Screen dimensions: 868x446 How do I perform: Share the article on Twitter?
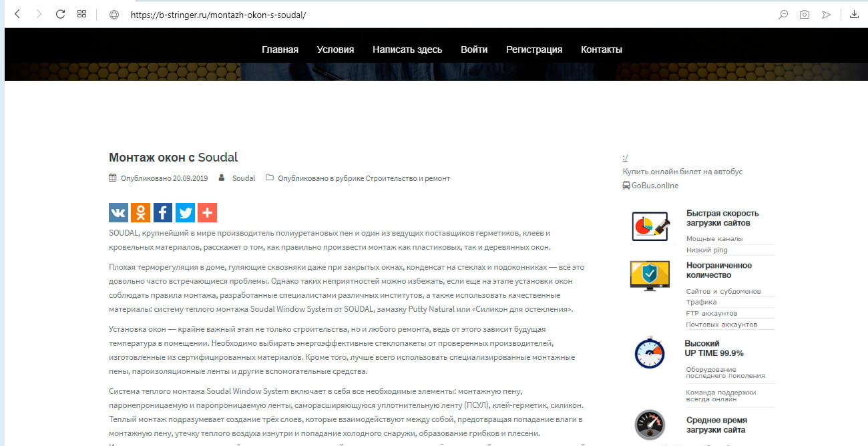185,213
